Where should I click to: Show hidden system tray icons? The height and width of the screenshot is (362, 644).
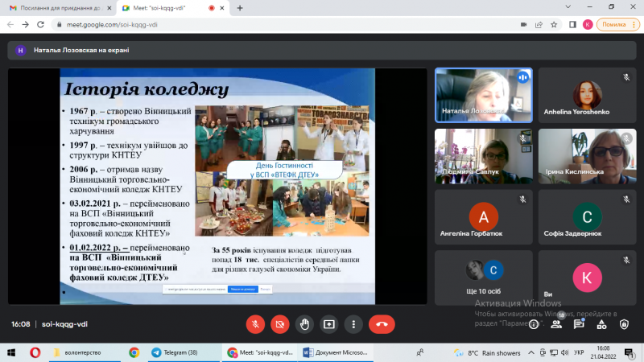click(x=531, y=352)
